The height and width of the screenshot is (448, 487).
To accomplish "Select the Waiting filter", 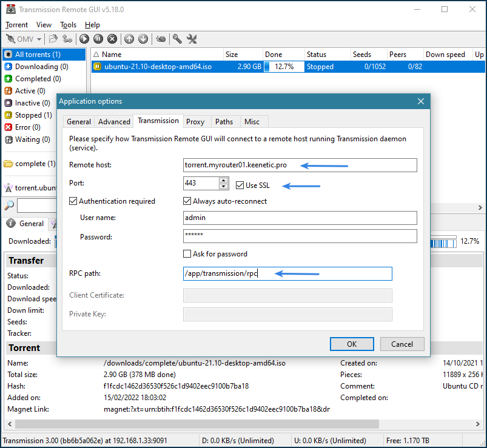I will pyautogui.click(x=27, y=139).
